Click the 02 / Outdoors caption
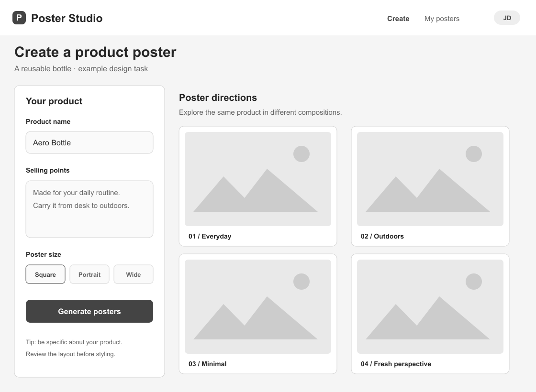The width and height of the screenshot is (536, 392). pos(382,236)
